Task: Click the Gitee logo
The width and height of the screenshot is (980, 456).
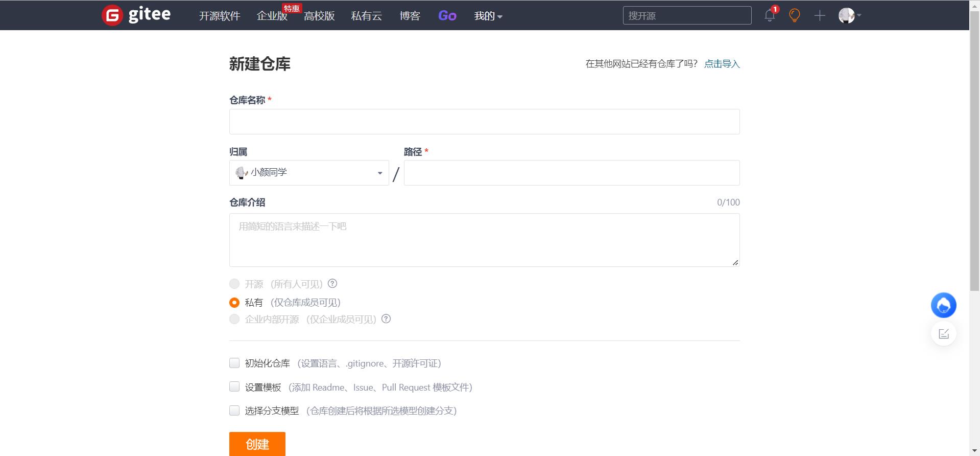Action: [x=136, y=15]
